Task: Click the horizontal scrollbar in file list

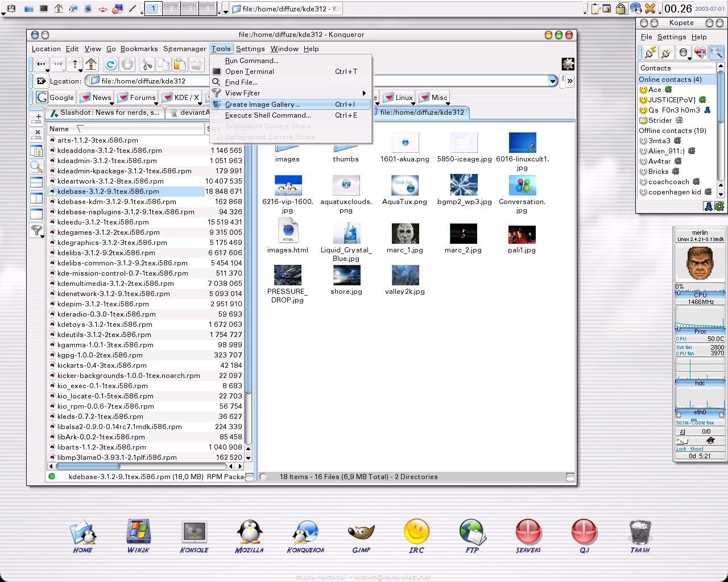Action: pos(146,467)
